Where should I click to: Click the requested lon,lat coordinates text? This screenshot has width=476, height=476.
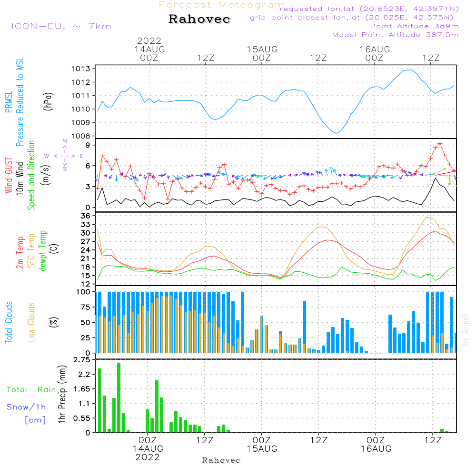[369, 9]
